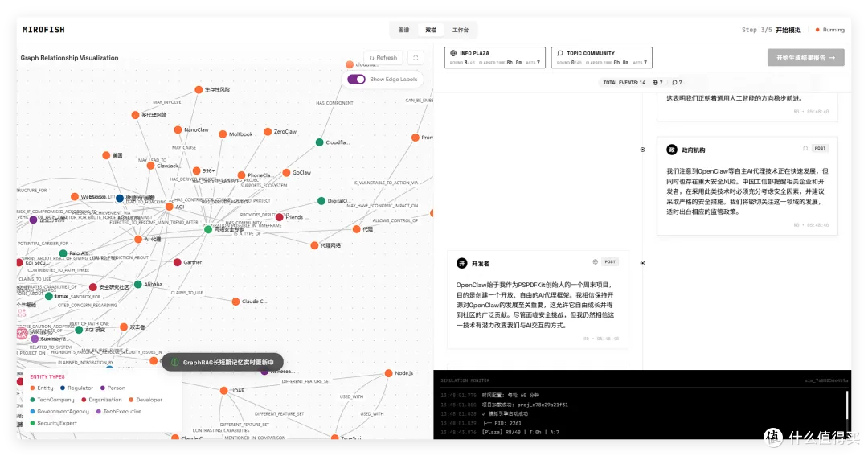This screenshot has height=456, width=868.
Task: Click timeline marker beside 开发者 post
Action: (643, 263)
